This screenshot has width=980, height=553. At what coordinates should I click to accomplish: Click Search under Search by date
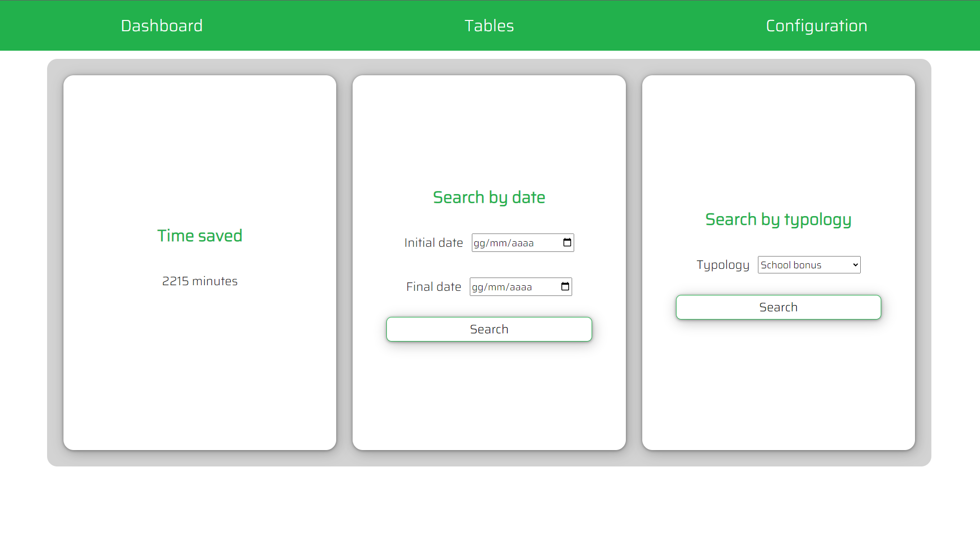489,329
